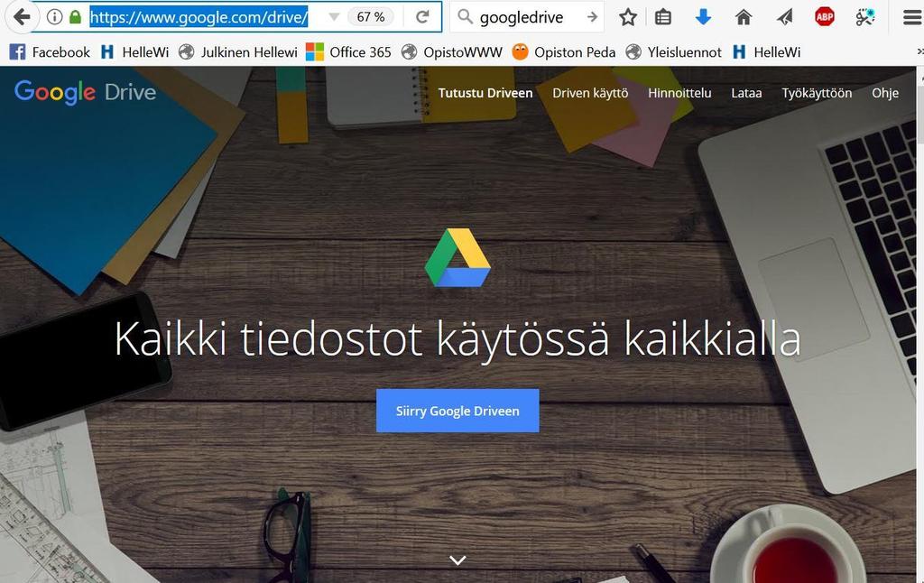Click the paper plane send icon
Image resolution: width=924 pixels, height=583 pixels.
pos(784,18)
